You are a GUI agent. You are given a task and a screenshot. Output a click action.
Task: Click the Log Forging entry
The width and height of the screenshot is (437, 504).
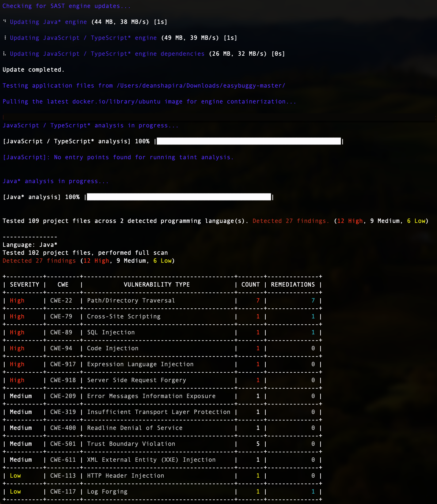(x=107, y=492)
